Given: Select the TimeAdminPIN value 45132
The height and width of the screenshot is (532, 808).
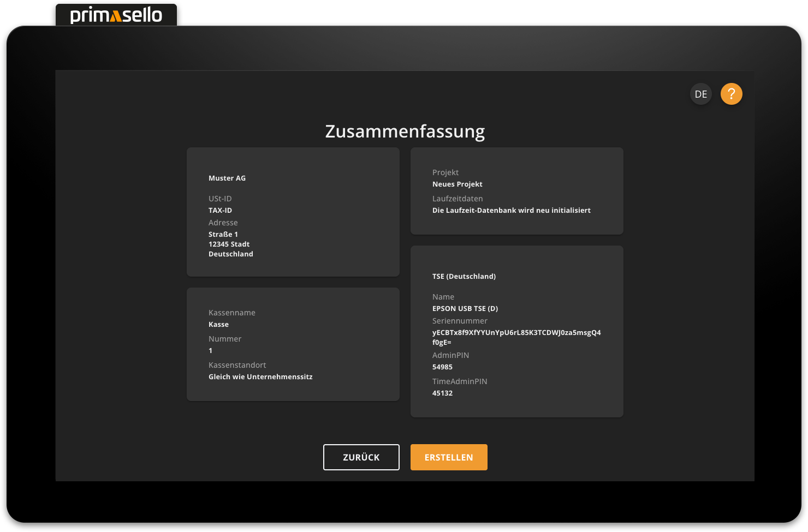Looking at the screenshot, I should click(442, 393).
